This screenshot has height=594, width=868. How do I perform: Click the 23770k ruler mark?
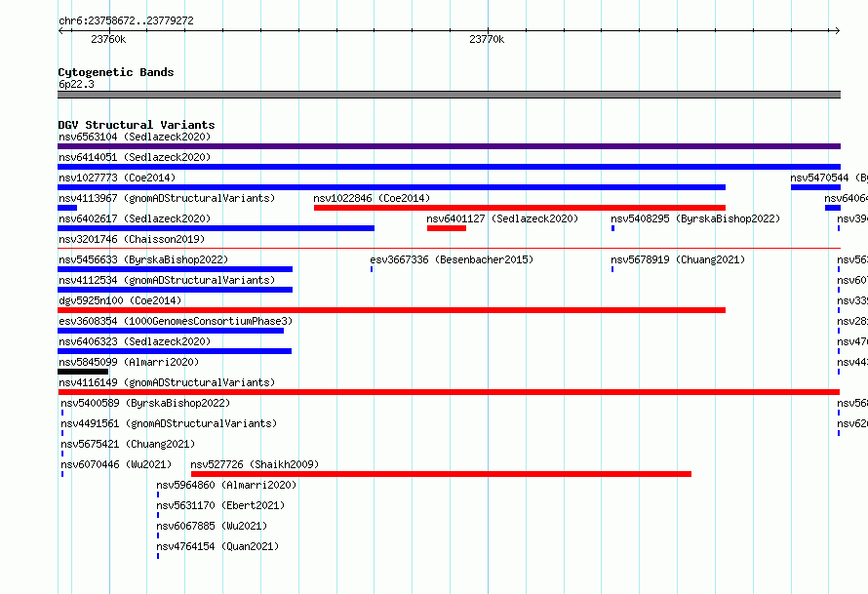point(487,39)
